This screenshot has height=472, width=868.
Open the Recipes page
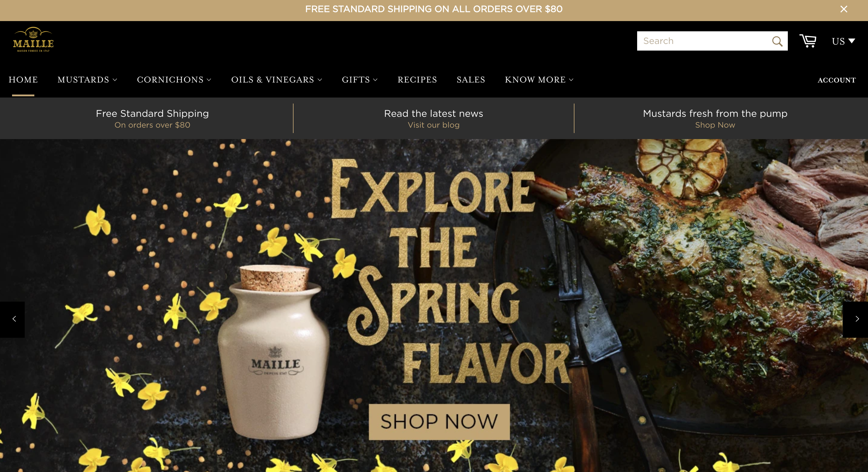click(x=417, y=80)
